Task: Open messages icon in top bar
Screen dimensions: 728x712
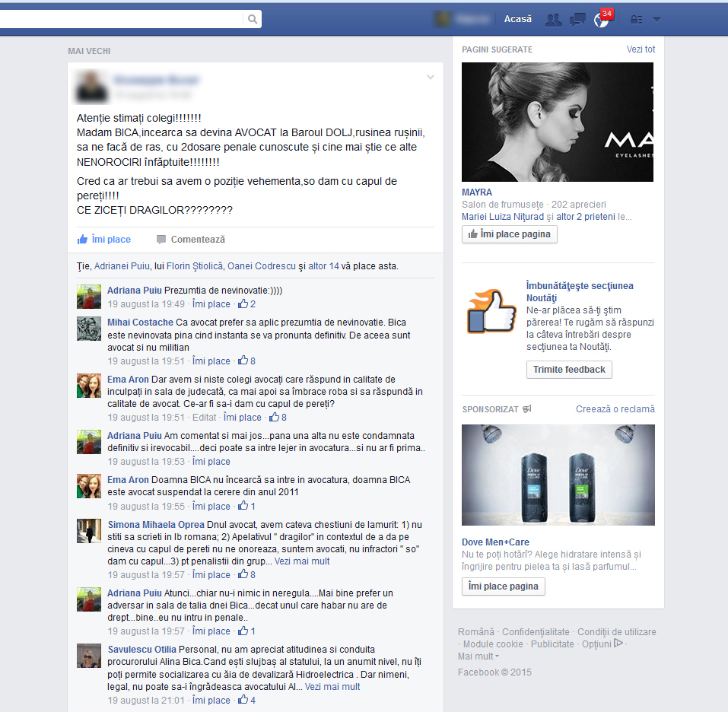Action: 578,19
